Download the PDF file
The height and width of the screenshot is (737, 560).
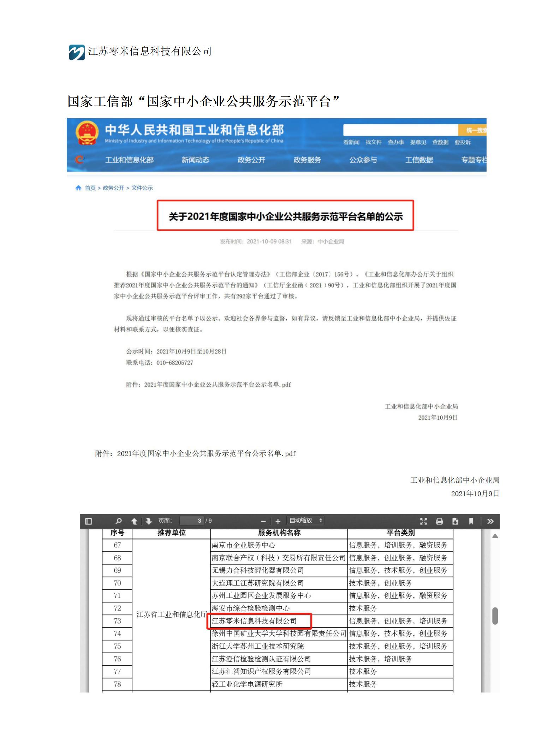[455, 521]
